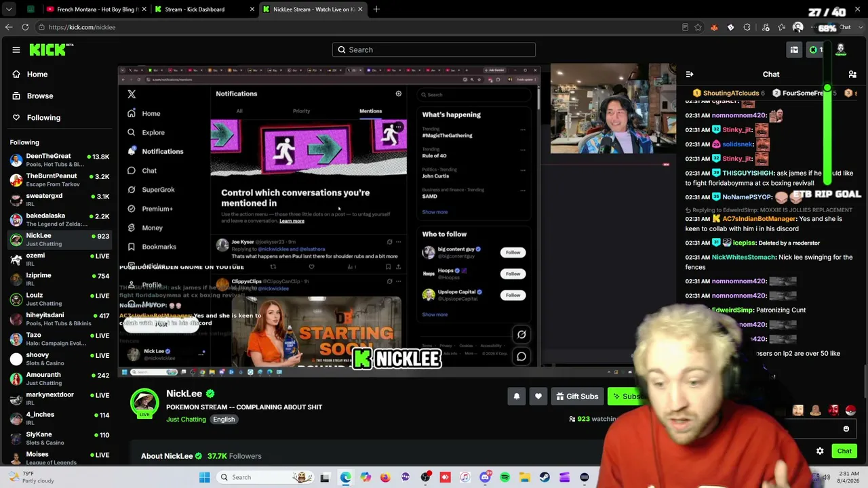The image size is (868, 488).
Task: Open sweatergxd channel in Following list
Action: pos(59,199)
